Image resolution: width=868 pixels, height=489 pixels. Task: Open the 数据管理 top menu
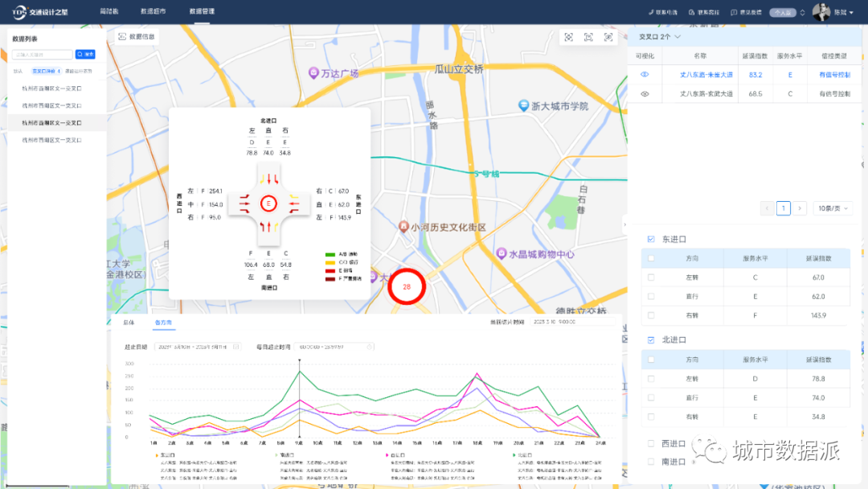click(202, 11)
